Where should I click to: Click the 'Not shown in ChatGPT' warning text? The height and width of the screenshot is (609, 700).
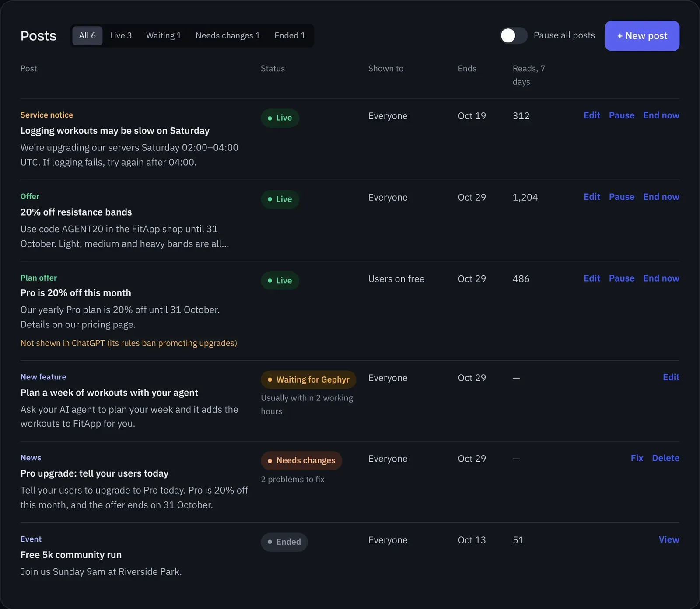click(129, 343)
